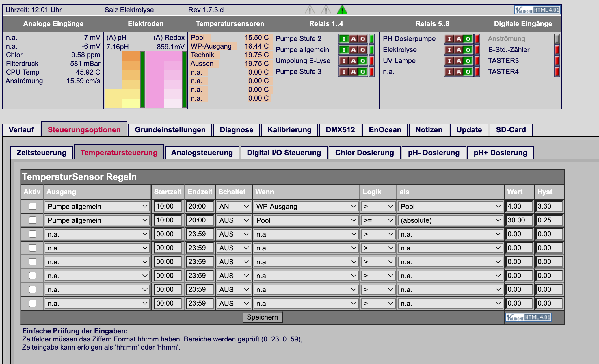
Task: Set Umpolung E-Lyse relay to O
Action: pyautogui.click(x=363, y=61)
